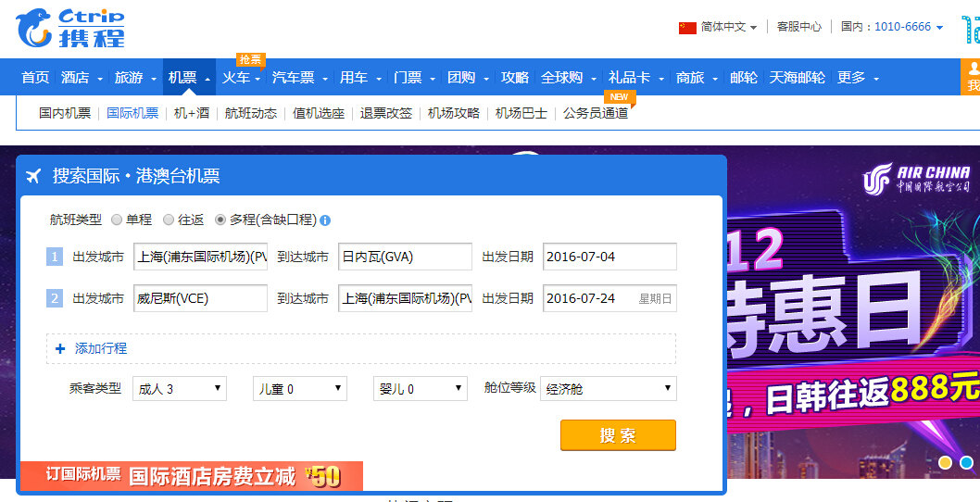The width and height of the screenshot is (980, 502).
Task: Click the NEW badge above 公务员通道
Action: pos(620,97)
